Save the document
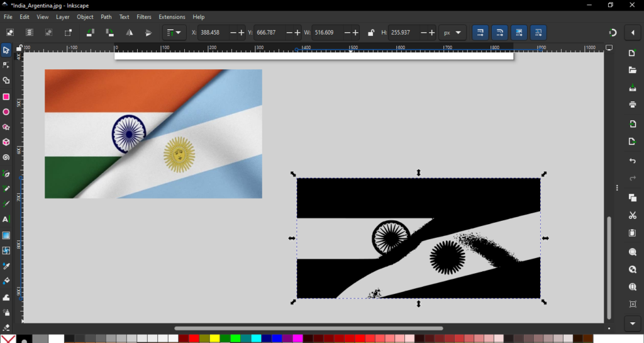The width and height of the screenshot is (644, 343). point(633,88)
